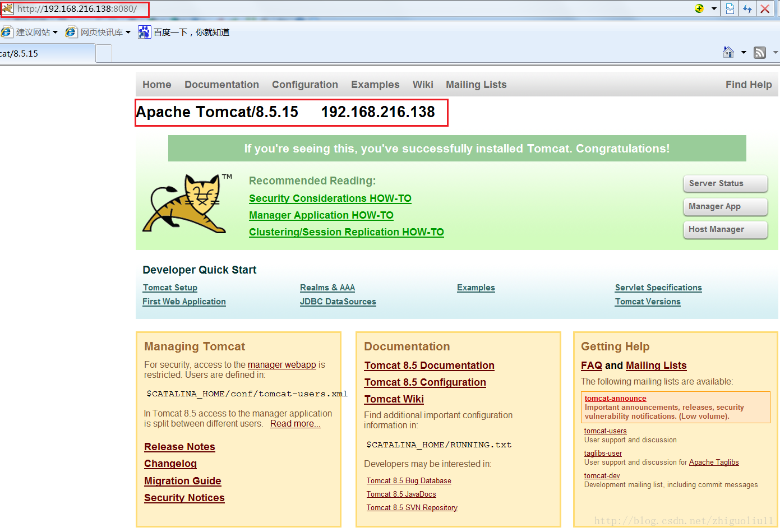780x532 pixels.
Task: Click the manager webapp link
Action: click(x=282, y=364)
